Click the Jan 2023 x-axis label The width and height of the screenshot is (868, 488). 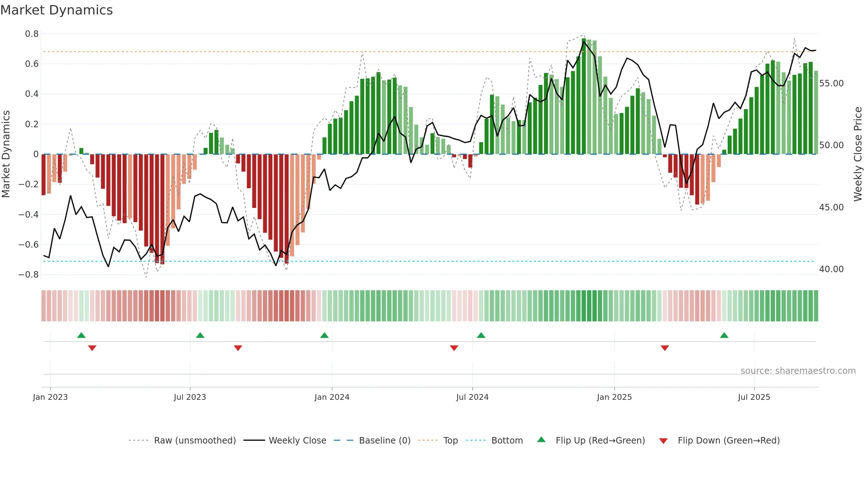(x=50, y=397)
